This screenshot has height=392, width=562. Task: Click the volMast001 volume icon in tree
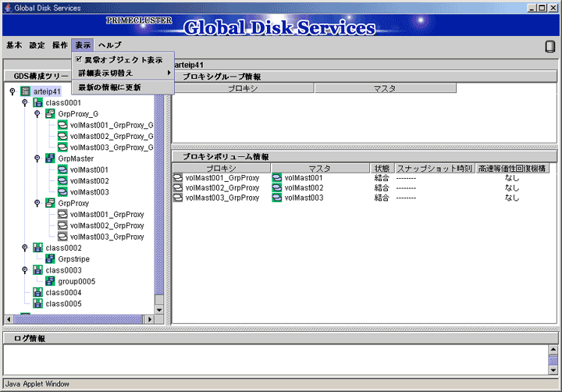[62, 169]
